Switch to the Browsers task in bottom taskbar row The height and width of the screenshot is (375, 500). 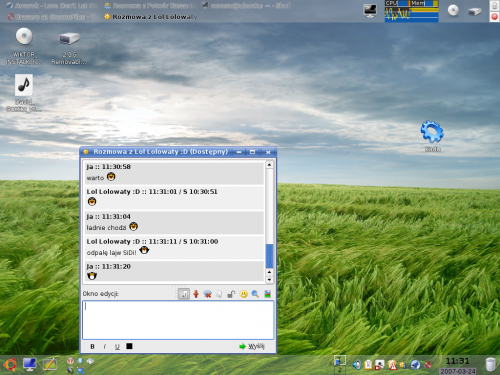[52, 17]
